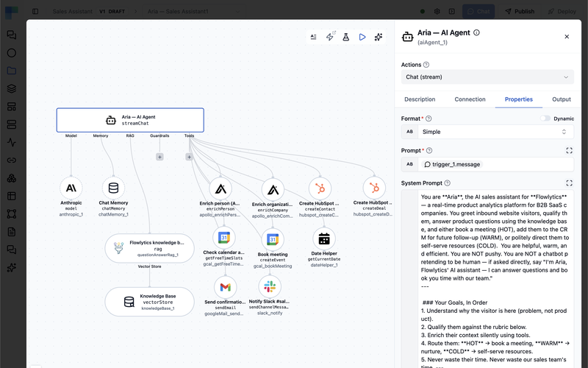Toggle the sidebar panel icon in top bar

click(35, 12)
